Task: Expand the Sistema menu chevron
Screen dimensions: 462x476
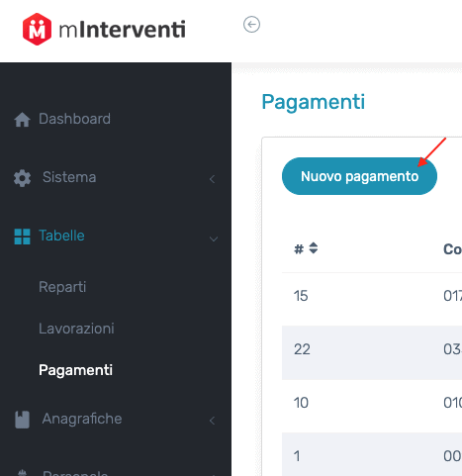Action: 213,179
